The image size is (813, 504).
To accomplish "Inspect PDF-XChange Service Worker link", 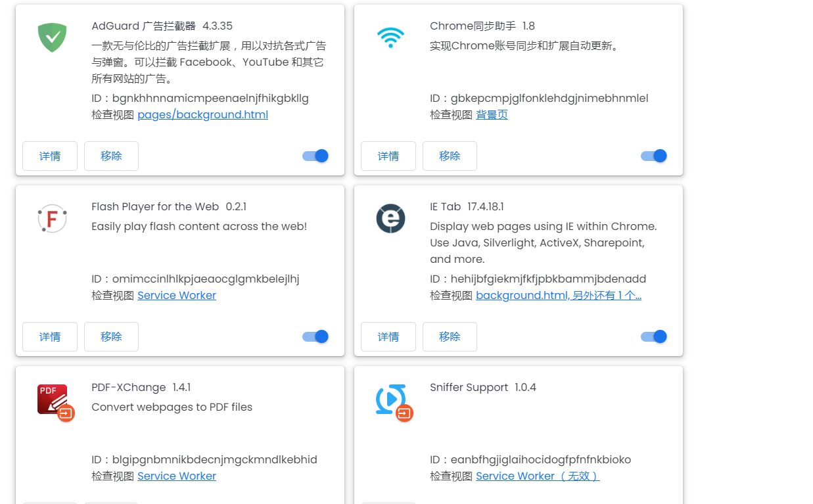I will point(177,476).
